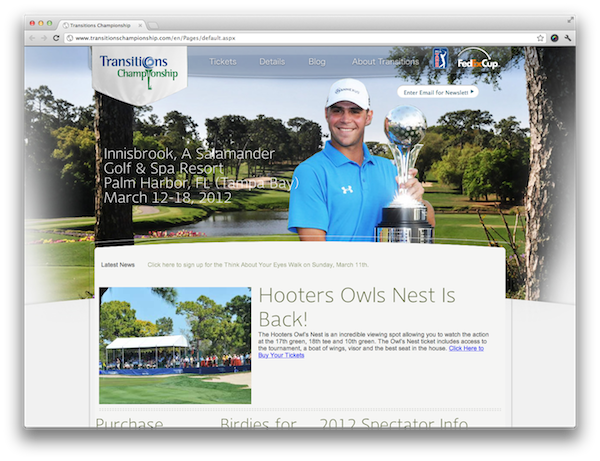
Task: Click the browser back arrow
Action: click(32, 38)
